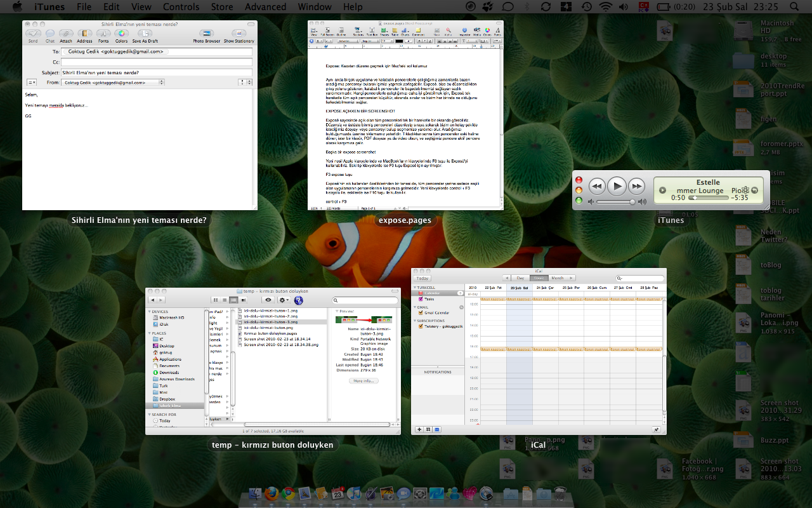
Task: Skip to next track in iTunes
Action: [636, 186]
